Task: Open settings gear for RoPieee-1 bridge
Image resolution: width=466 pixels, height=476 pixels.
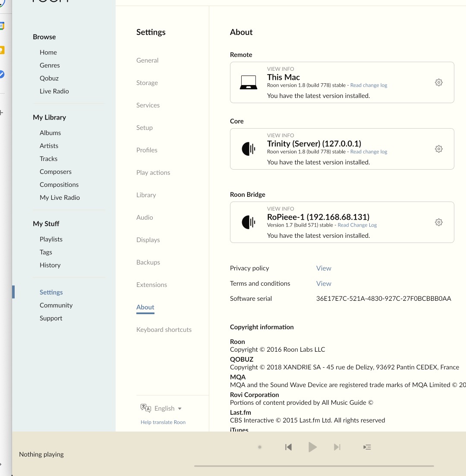Action: (x=438, y=222)
